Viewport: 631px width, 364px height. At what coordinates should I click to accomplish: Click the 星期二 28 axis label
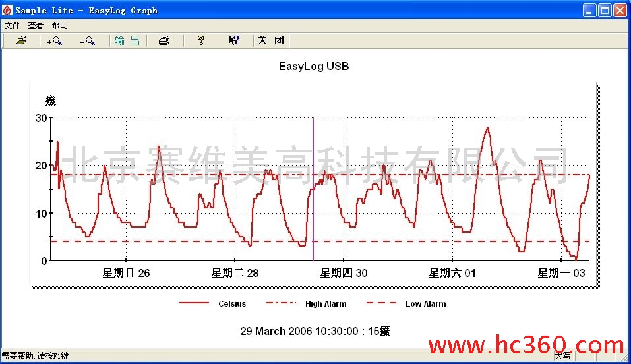[x=235, y=273]
